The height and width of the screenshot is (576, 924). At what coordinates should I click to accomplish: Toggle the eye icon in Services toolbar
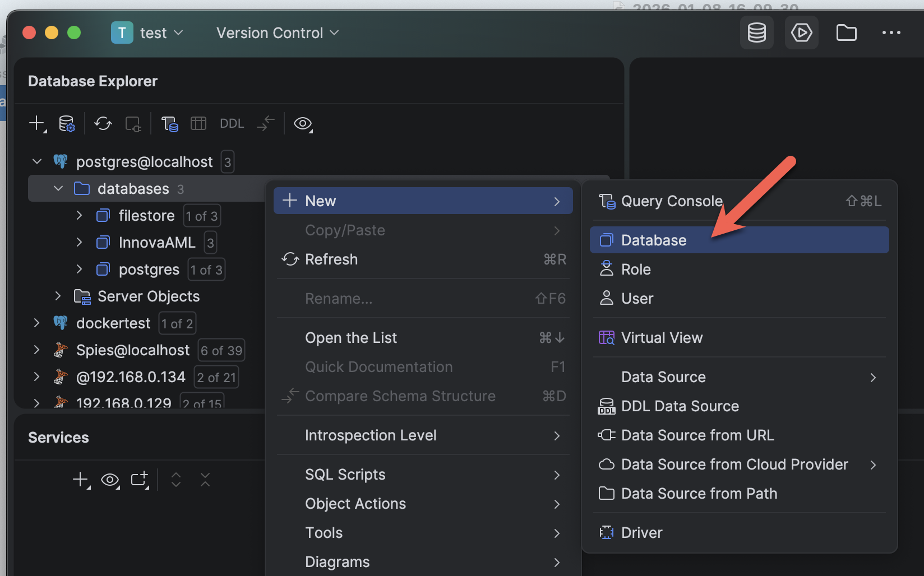point(110,480)
